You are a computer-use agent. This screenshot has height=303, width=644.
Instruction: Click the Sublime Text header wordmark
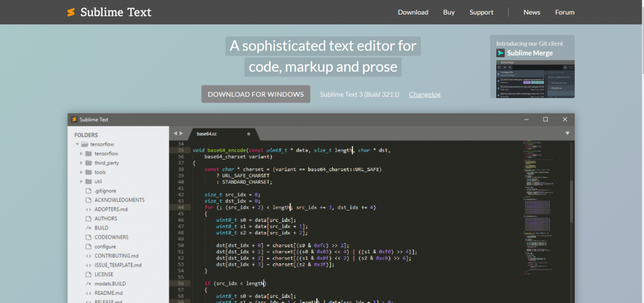click(x=116, y=13)
